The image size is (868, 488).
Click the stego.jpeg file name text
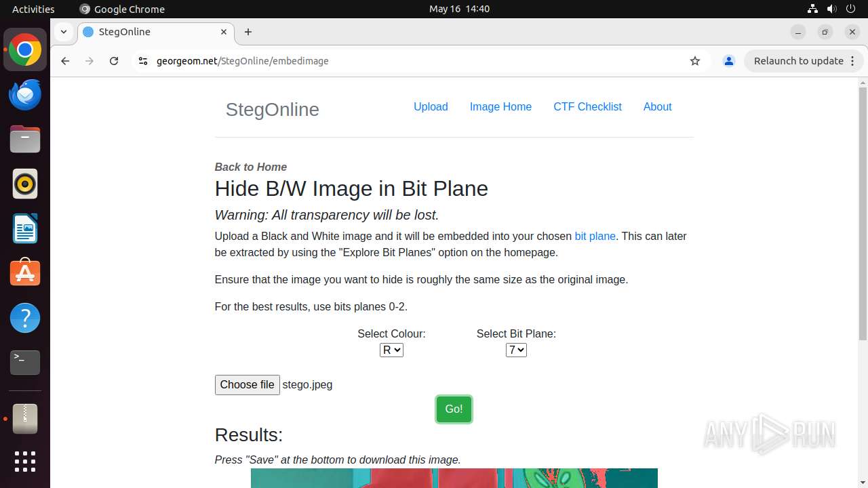click(307, 384)
